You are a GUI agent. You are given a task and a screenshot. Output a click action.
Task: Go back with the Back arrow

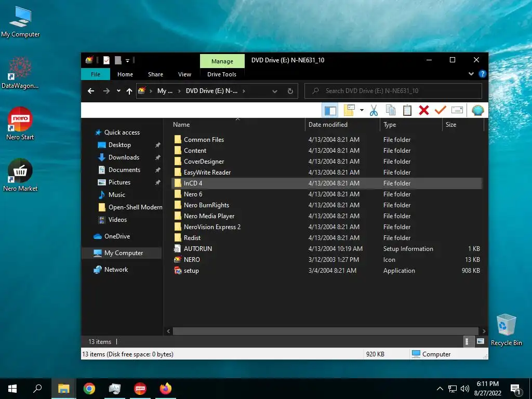click(91, 90)
